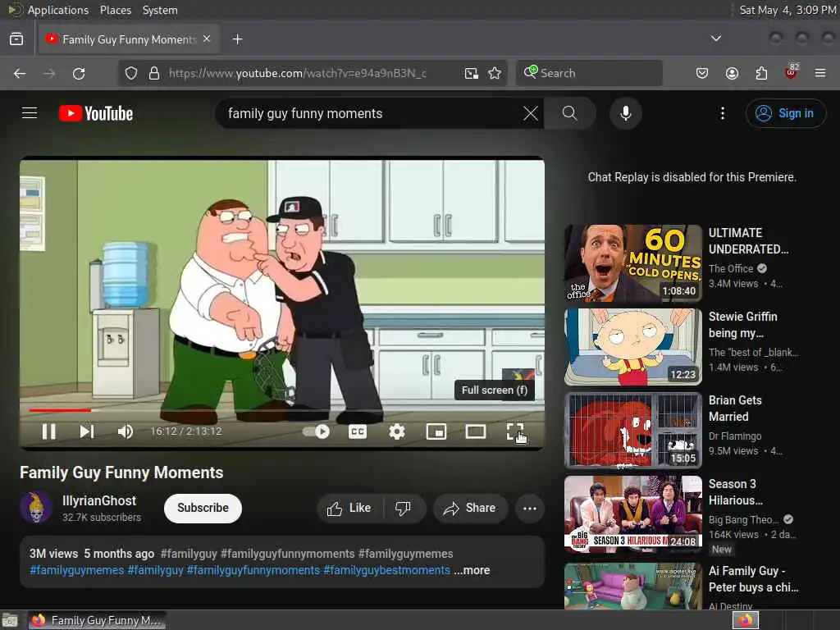The image size is (840, 630).
Task: Open the Applications menu
Action: click(58, 10)
